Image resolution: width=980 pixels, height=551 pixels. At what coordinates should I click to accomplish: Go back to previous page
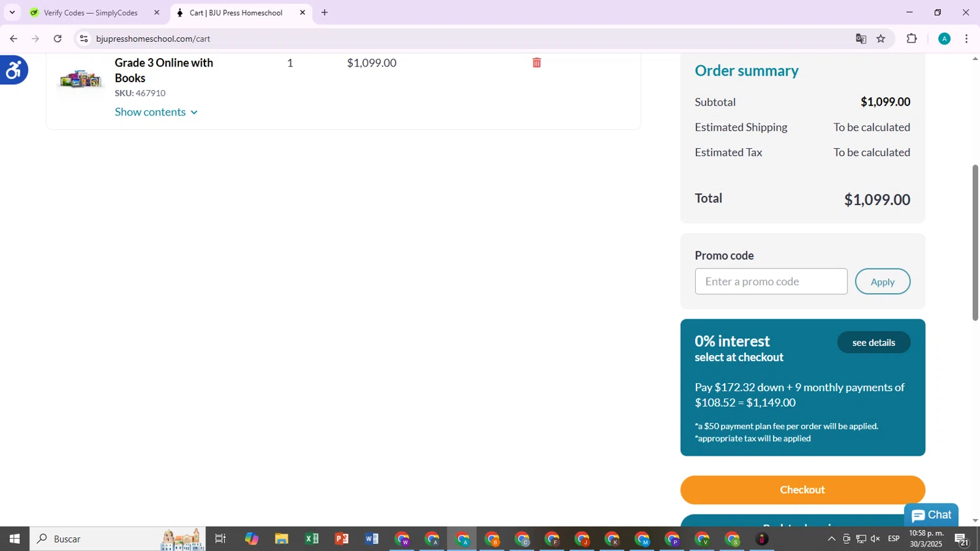14,39
